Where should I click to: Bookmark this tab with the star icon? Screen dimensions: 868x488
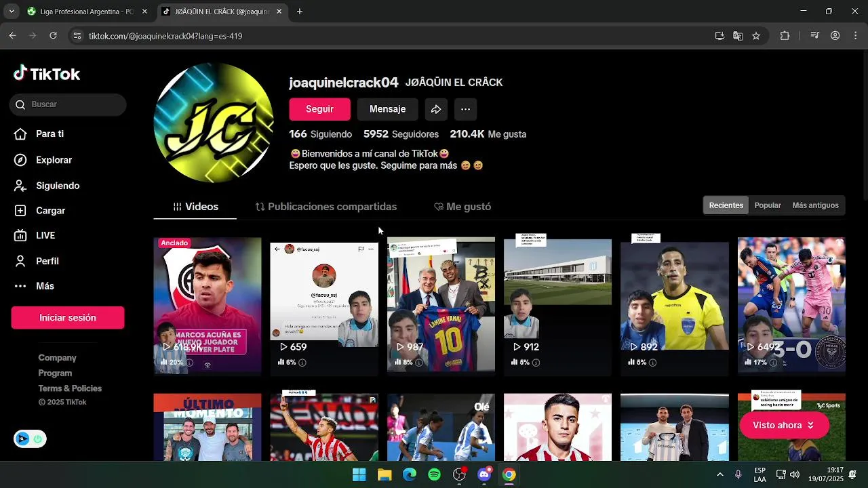pyautogui.click(x=756, y=36)
